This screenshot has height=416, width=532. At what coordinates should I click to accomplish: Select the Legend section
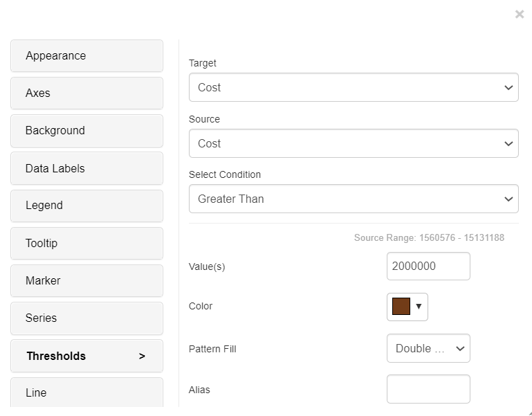click(x=87, y=206)
